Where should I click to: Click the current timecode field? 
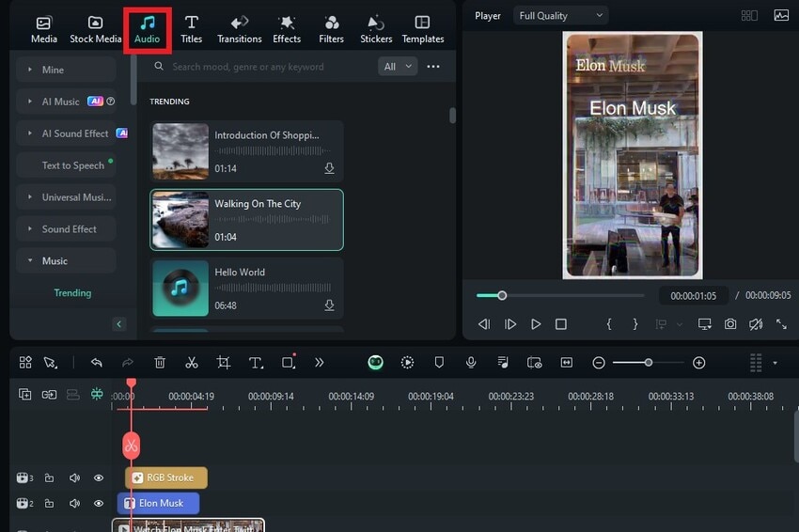pos(693,295)
